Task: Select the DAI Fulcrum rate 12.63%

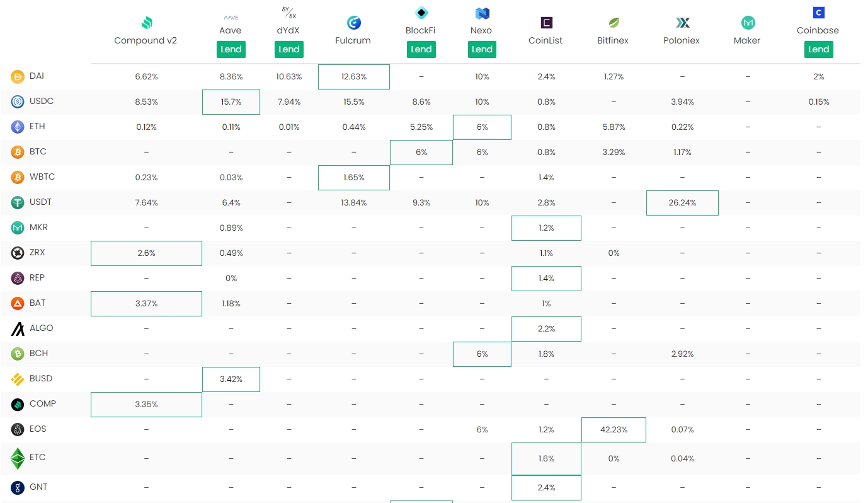Action: coord(354,77)
